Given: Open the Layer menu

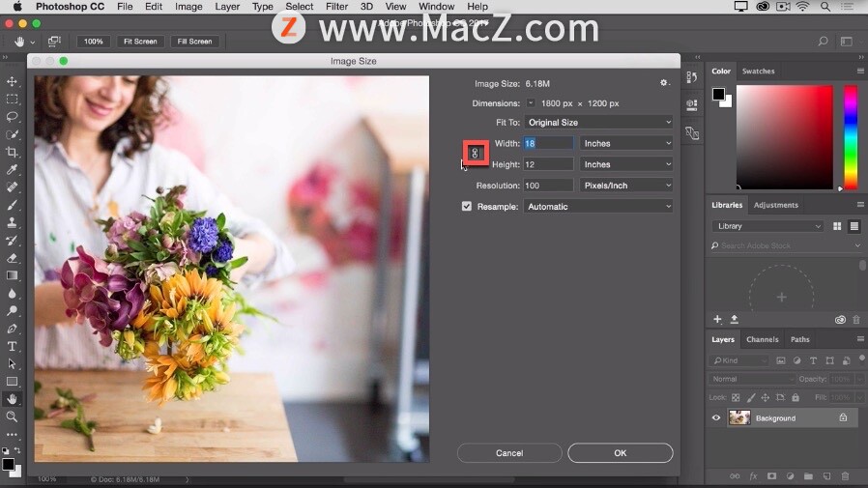Looking at the screenshot, I should [x=227, y=7].
